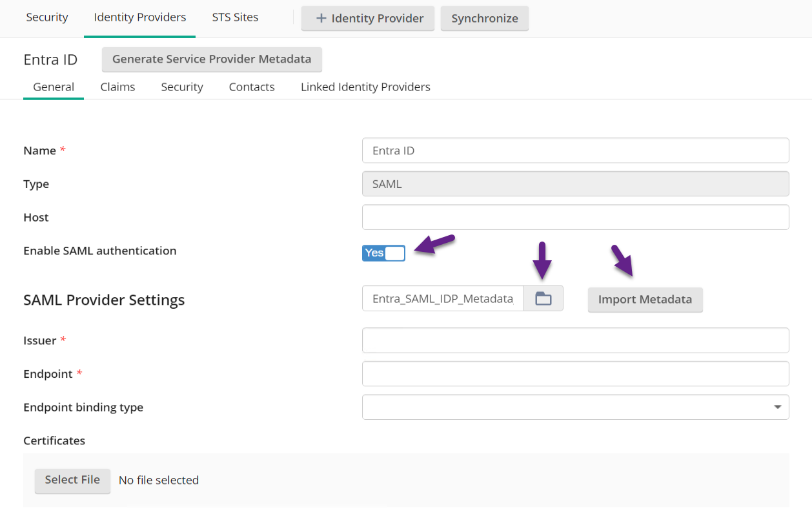Open the Linked Identity Providers tab

point(365,87)
